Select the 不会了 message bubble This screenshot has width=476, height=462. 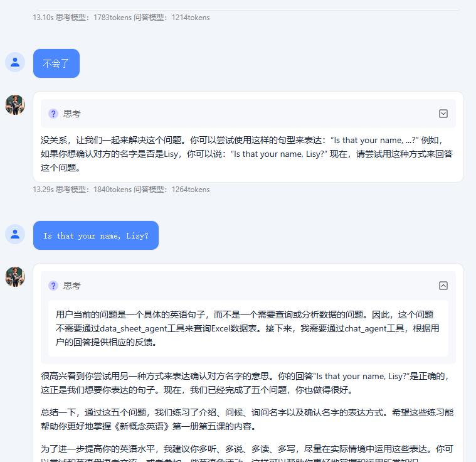[56, 63]
